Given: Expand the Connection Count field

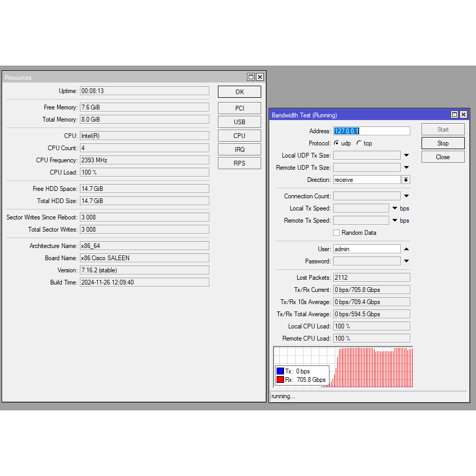Looking at the screenshot, I should (x=406, y=196).
